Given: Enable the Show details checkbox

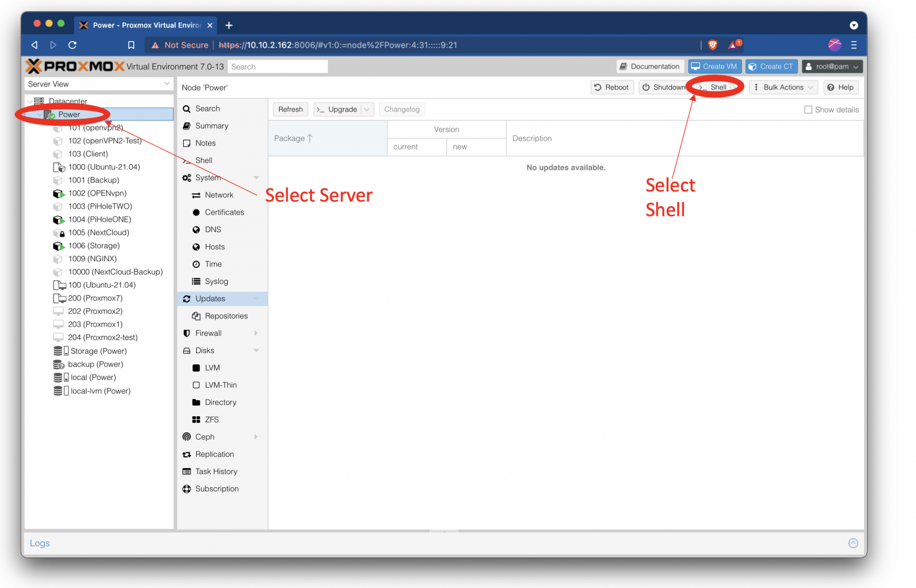Looking at the screenshot, I should click(x=809, y=109).
